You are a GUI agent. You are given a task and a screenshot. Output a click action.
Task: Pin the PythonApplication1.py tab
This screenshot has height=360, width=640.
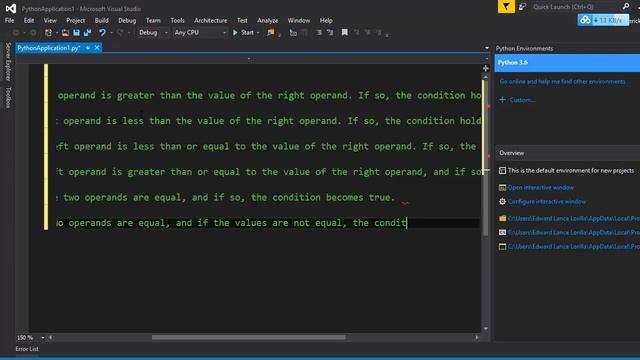pos(88,48)
